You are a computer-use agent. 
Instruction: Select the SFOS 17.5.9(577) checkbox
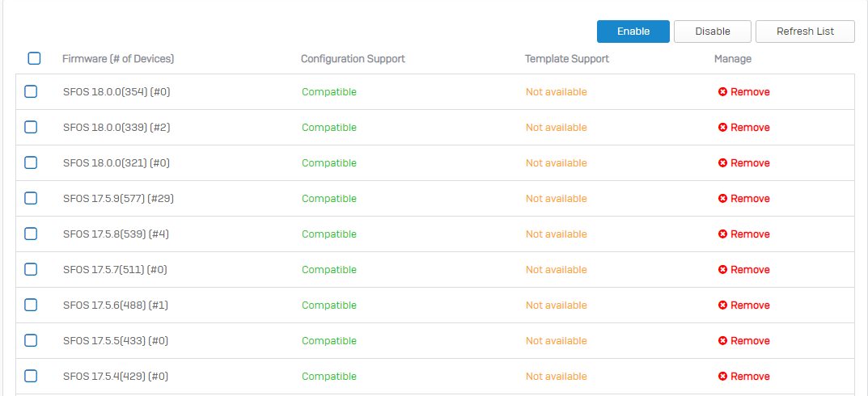[x=31, y=199]
